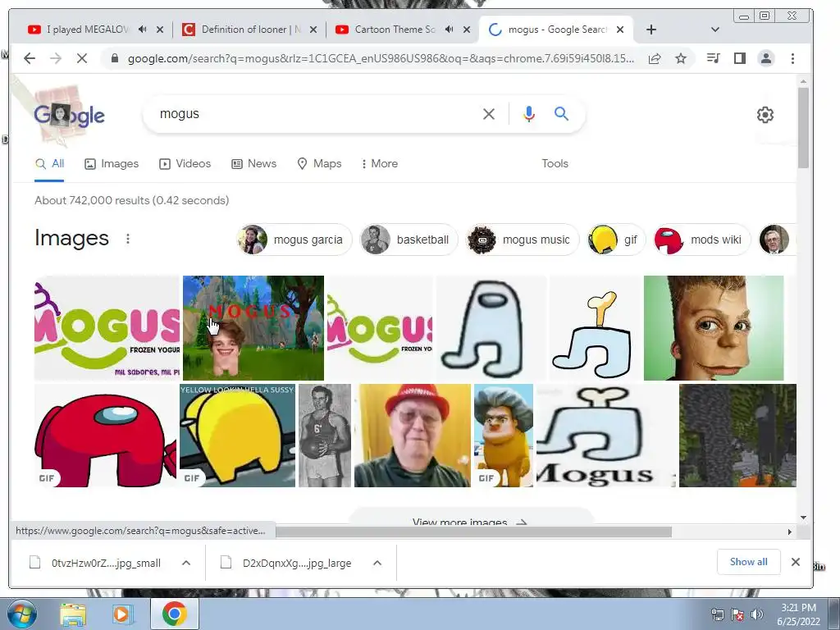This screenshot has width=840, height=630.
Task: Expand options for D2xDqnxXg jpg_large download
Action: [377, 563]
